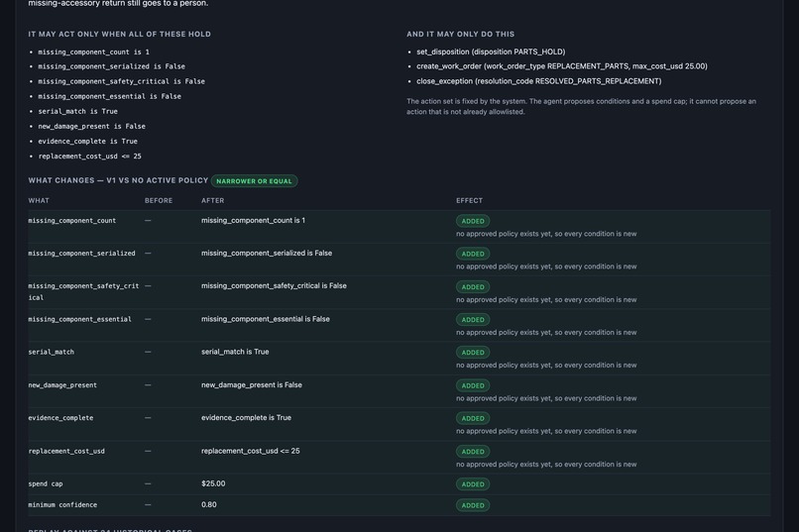Image resolution: width=799 pixels, height=532 pixels.
Task: Click AFTER value 'new_damage_present is False'
Action: point(252,385)
